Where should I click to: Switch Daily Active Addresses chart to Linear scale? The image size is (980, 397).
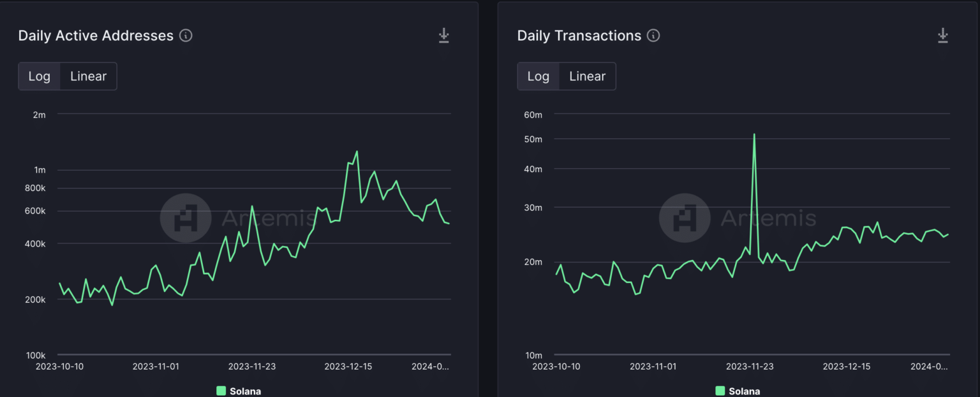tap(88, 76)
